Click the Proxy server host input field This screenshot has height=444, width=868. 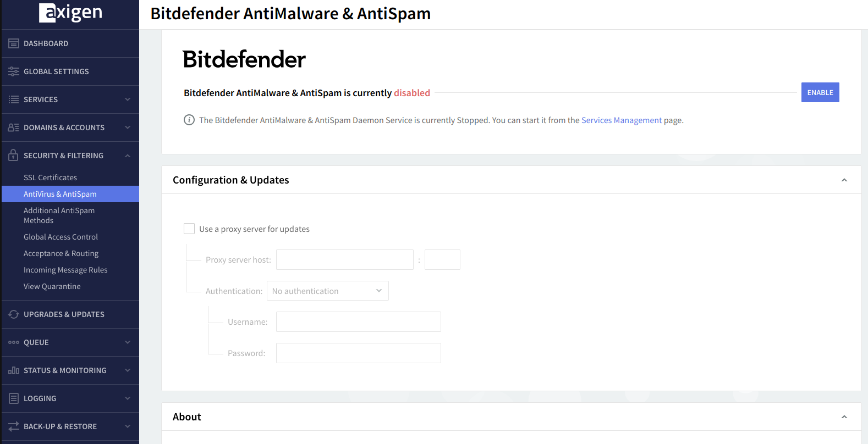pos(344,259)
